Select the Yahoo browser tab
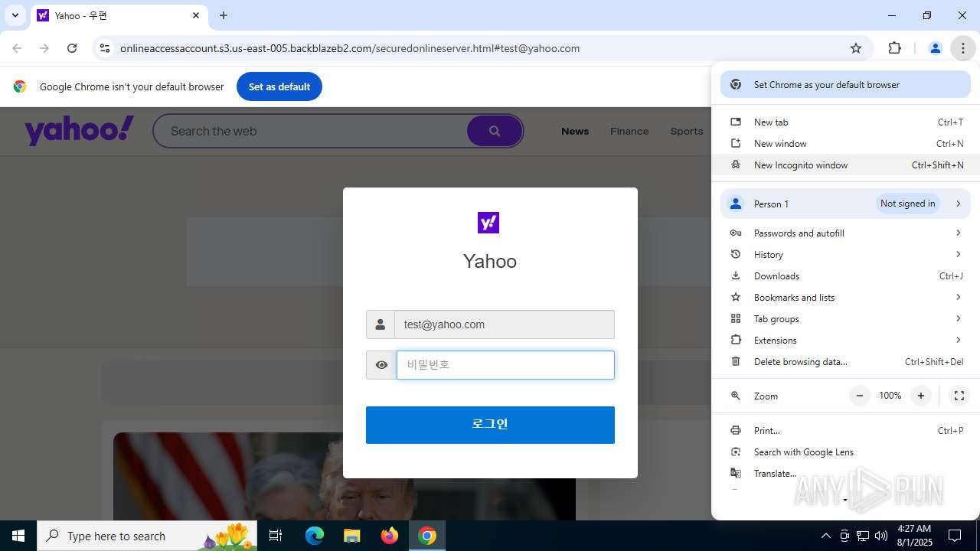This screenshot has height=551, width=980. (118, 15)
